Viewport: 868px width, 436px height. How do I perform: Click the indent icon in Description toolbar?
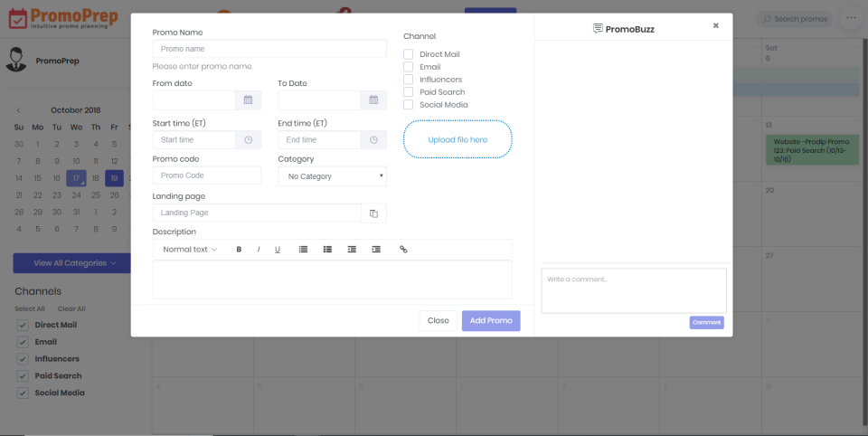376,250
